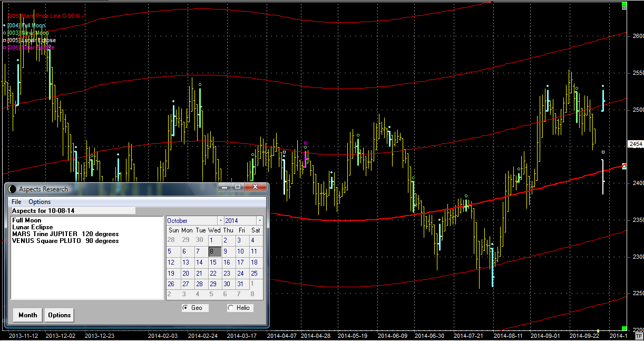Viewport: 644px width, 341px height.
Task: Open the File menu
Action: 16,202
